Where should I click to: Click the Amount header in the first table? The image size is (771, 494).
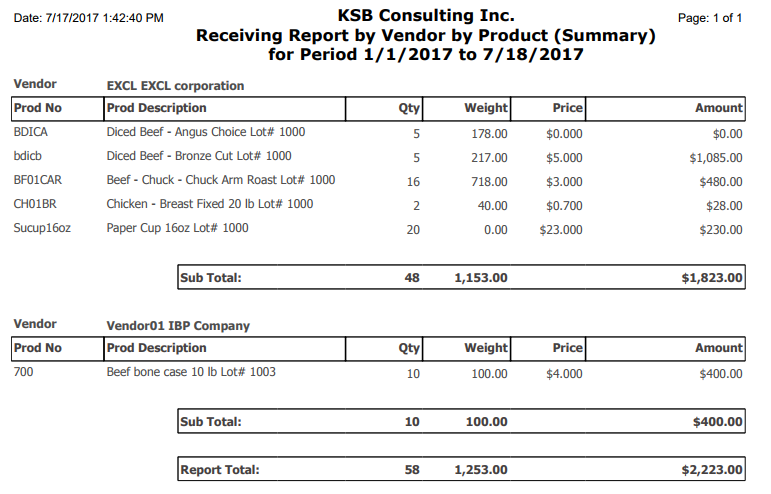(x=718, y=108)
